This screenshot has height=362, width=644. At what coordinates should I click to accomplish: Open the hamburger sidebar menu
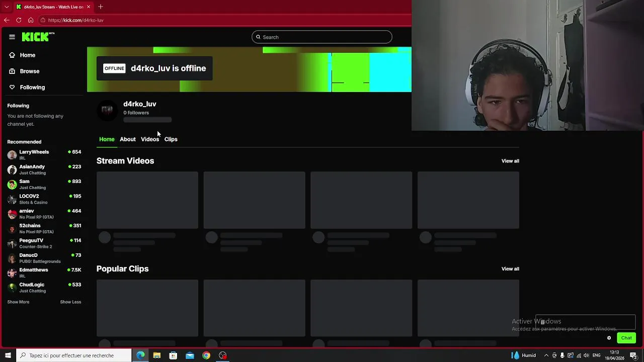coord(12,37)
